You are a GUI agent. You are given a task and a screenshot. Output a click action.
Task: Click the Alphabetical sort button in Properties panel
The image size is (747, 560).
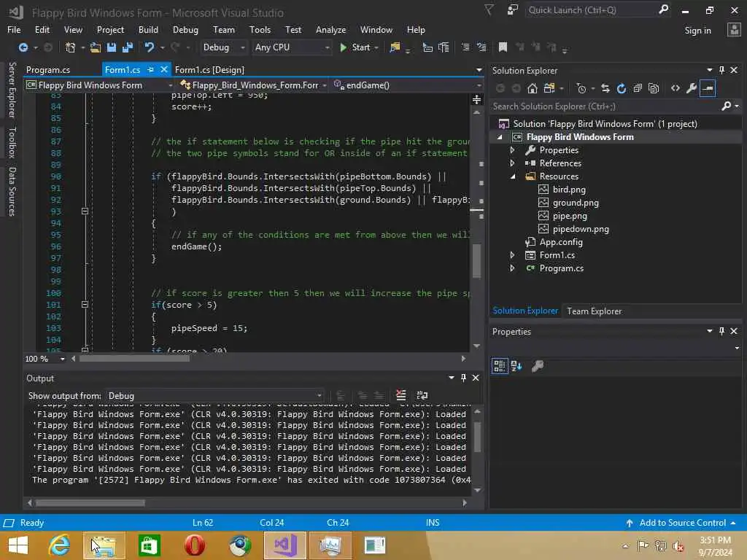[516, 366]
